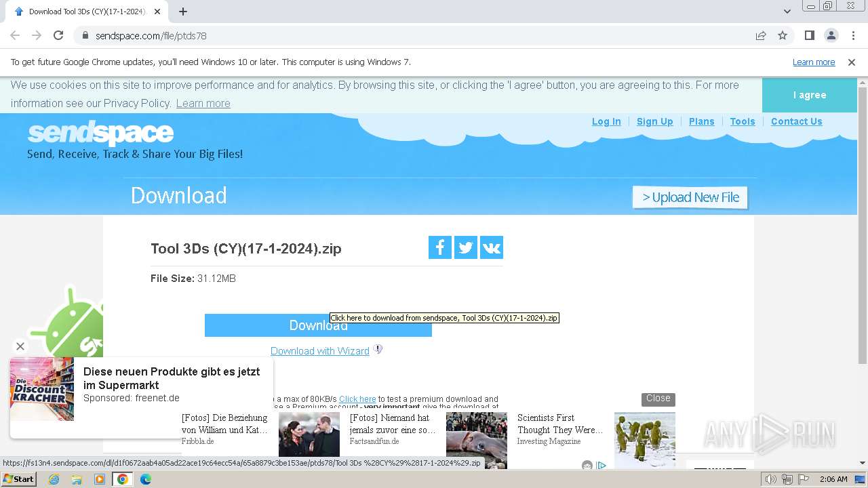
Task: Open the Niemand hat jemals ad article
Action: (393, 424)
